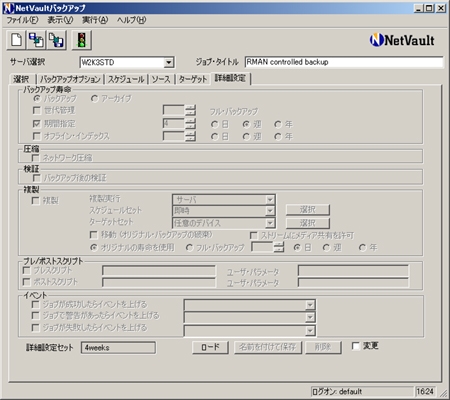Select 年 radio in the 期間指定 row

point(278,124)
